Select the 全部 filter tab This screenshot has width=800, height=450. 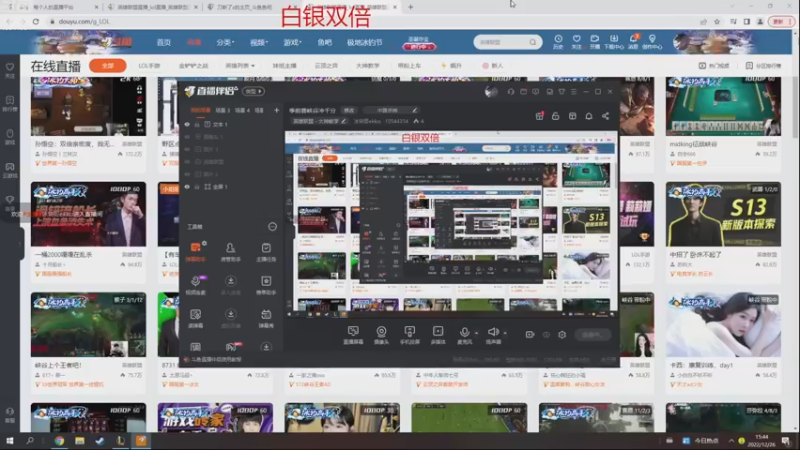coord(108,66)
